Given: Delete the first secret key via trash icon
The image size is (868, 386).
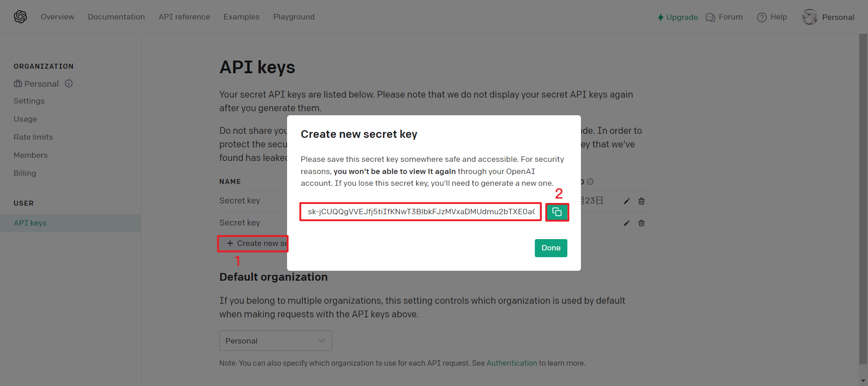Looking at the screenshot, I should coord(642,201).
